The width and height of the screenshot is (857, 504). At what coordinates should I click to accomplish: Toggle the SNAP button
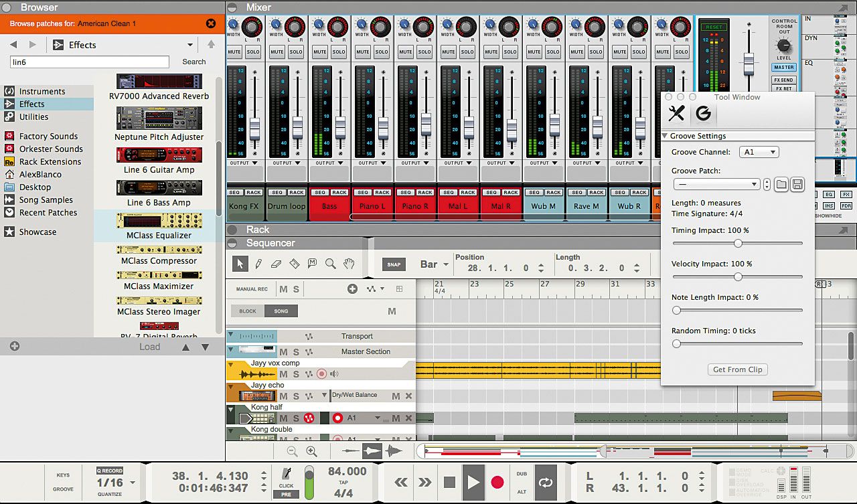tap(394, 264)
